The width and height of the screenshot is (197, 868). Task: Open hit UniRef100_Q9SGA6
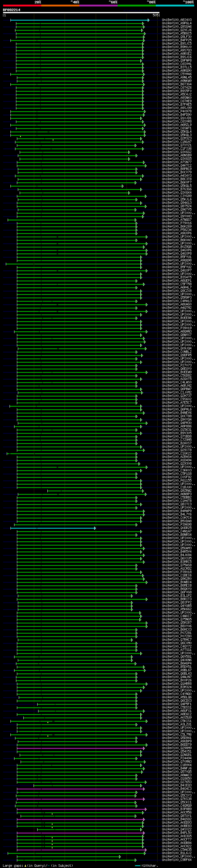pos(177,26)
